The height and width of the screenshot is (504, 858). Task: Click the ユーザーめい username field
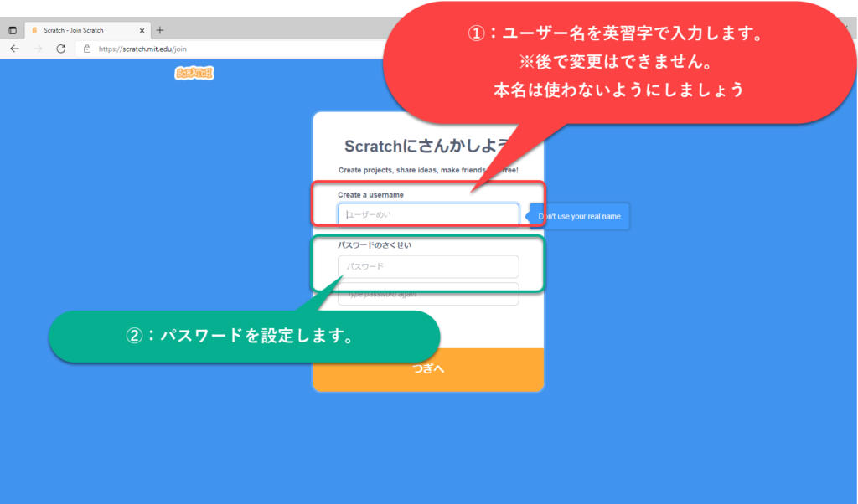pos(428,215)
